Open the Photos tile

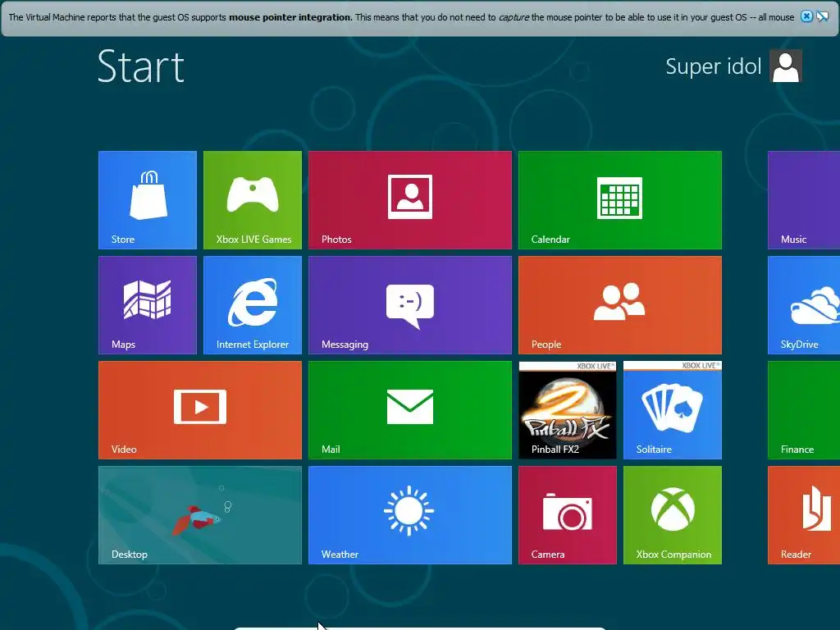coord(410,200)
